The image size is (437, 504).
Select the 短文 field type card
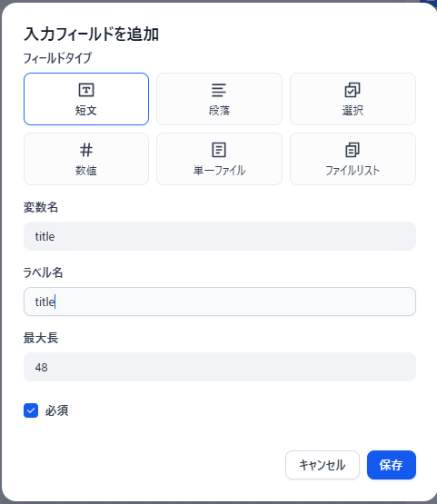click(x=86, y=99)
